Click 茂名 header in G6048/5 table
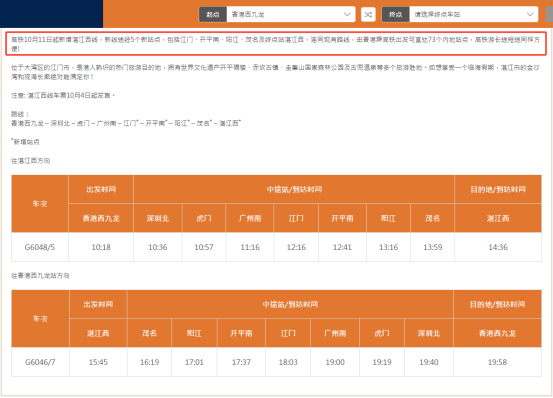553x398 pixels. click(x=432, y=218)
